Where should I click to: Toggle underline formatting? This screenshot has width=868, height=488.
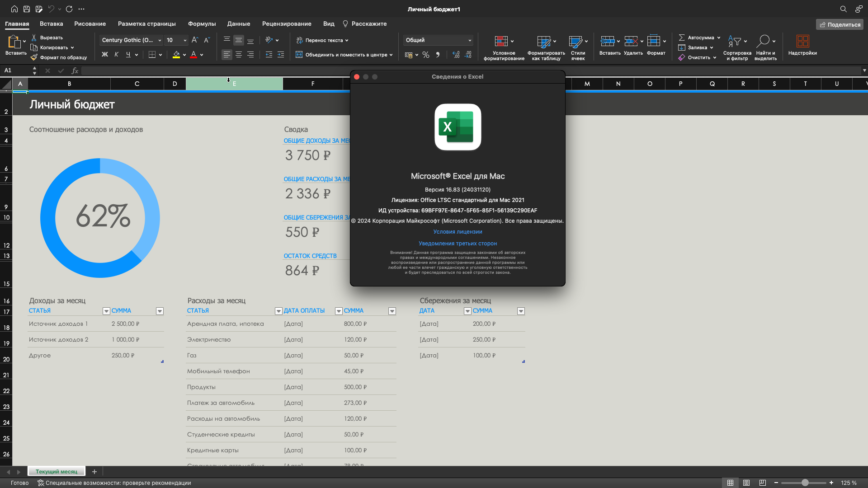pyautogui.click(x=129, y=54)
